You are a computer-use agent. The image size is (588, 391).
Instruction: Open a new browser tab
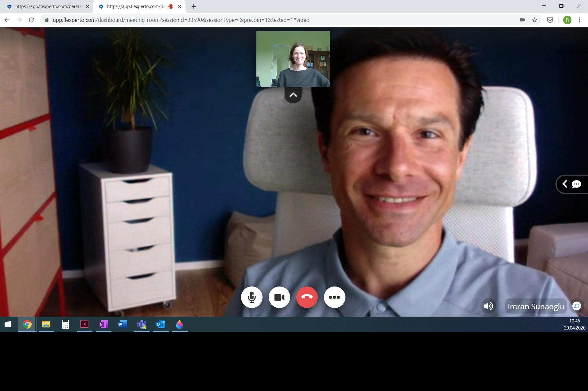coord(194,6)
